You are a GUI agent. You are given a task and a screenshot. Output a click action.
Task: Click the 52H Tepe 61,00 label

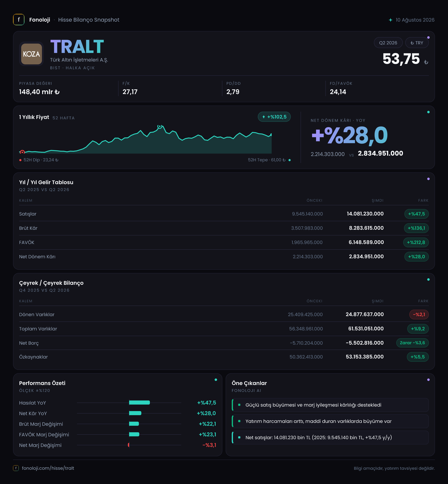[x=267, y=160]
